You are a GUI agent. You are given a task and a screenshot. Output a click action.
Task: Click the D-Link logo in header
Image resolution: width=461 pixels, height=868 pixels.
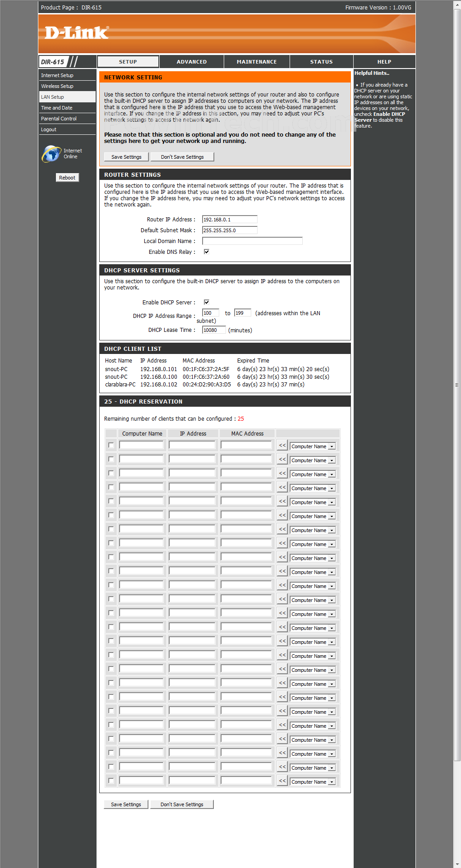tap(76, 32)
